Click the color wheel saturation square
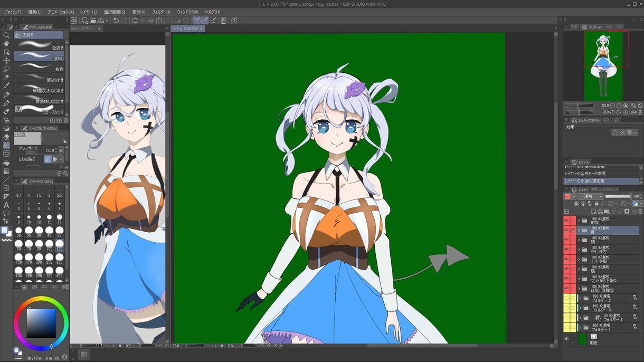The width and height of the screenshot is (644, 362). pyautogui.click(x=41, y=323)
